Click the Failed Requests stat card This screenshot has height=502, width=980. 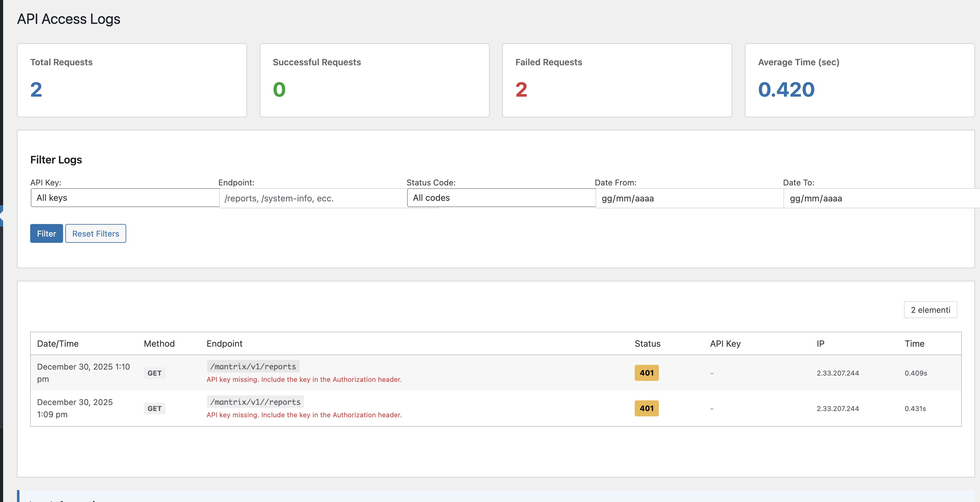617,80
